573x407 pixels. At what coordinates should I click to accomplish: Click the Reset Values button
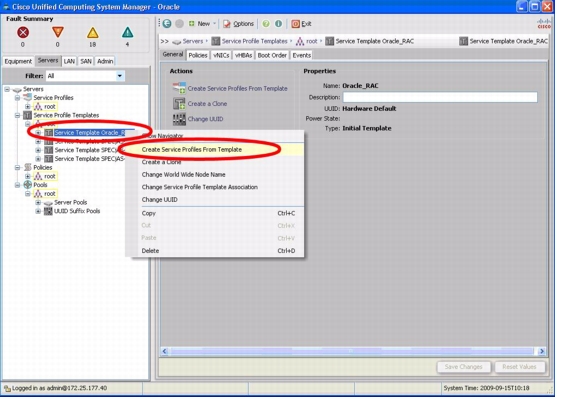[519, 367]
